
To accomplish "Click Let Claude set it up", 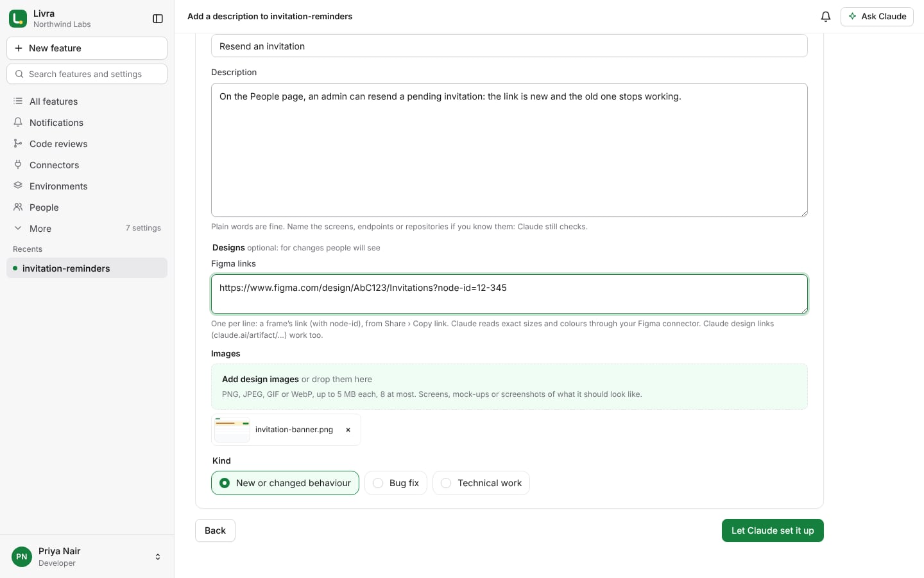I will pos(773,530).
